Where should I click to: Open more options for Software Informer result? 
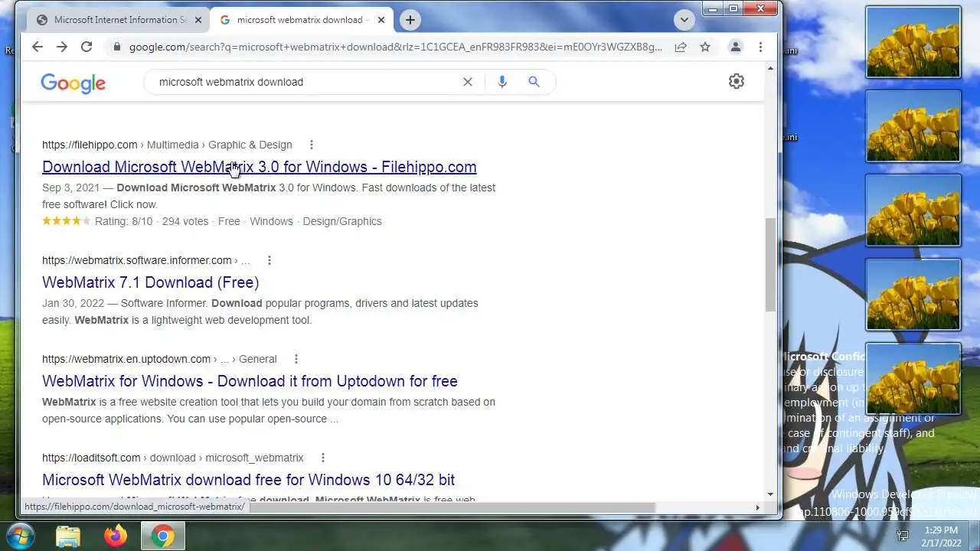(269, 260)
